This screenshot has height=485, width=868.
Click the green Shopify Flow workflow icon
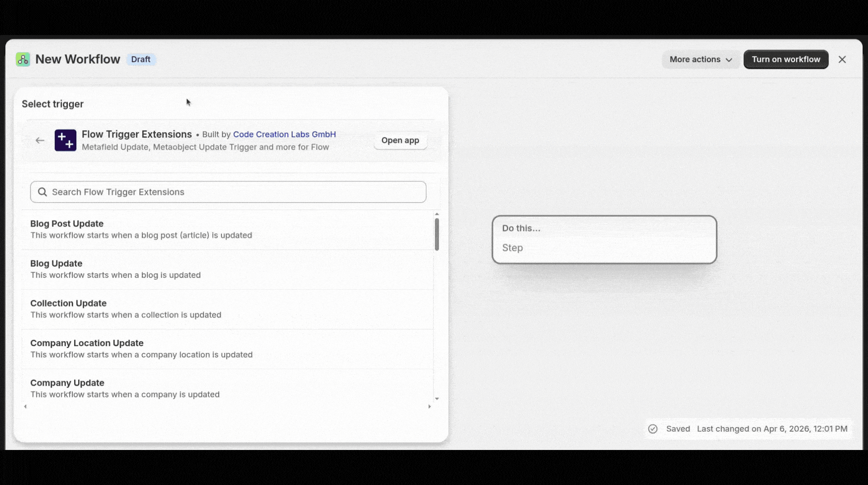pos(23,59)
